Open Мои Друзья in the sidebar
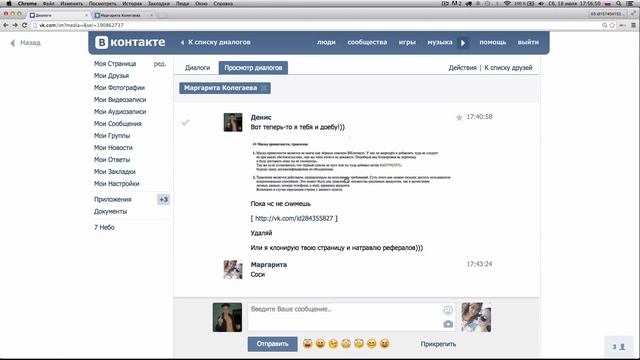 (111, 76)
